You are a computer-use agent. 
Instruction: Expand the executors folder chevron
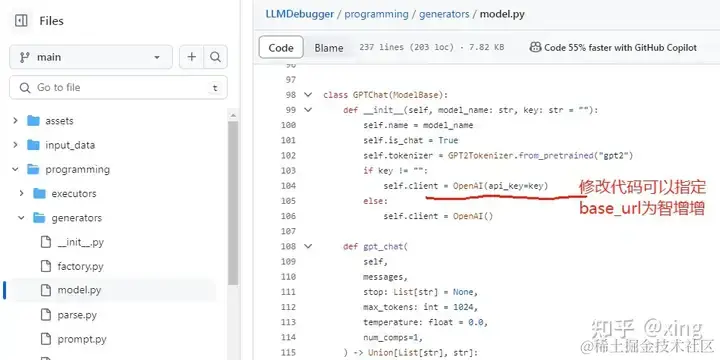coord(21,193)
